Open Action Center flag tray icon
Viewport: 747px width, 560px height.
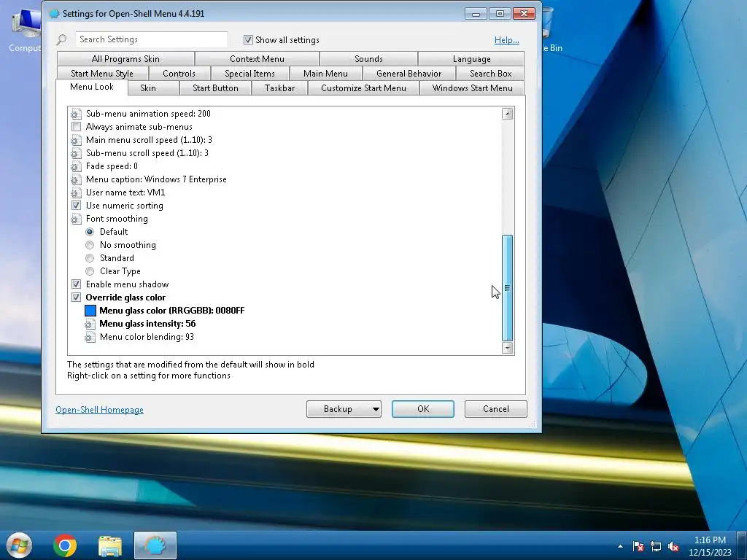click(638, 546)
